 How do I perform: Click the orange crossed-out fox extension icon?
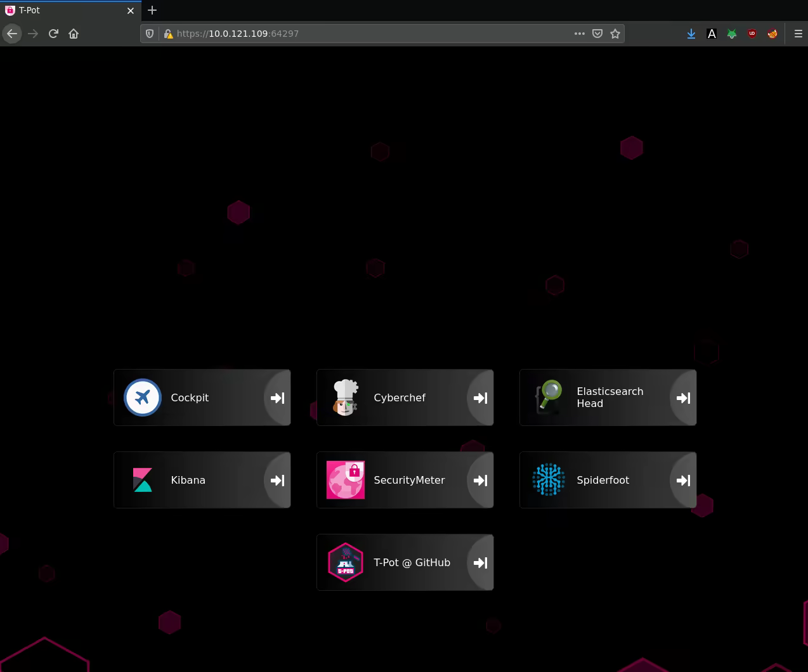pyautogui.click(x=772, y=34)
